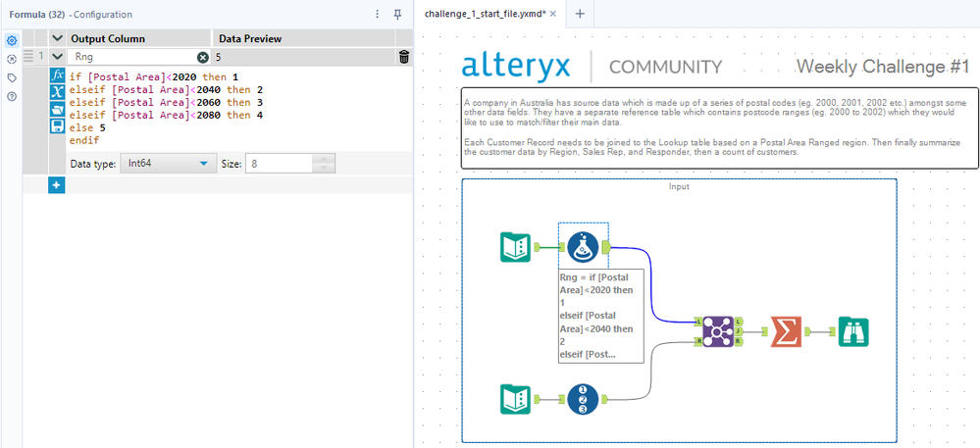
Task: Select the bottom Input Data tool
Action: click(516, 399)
